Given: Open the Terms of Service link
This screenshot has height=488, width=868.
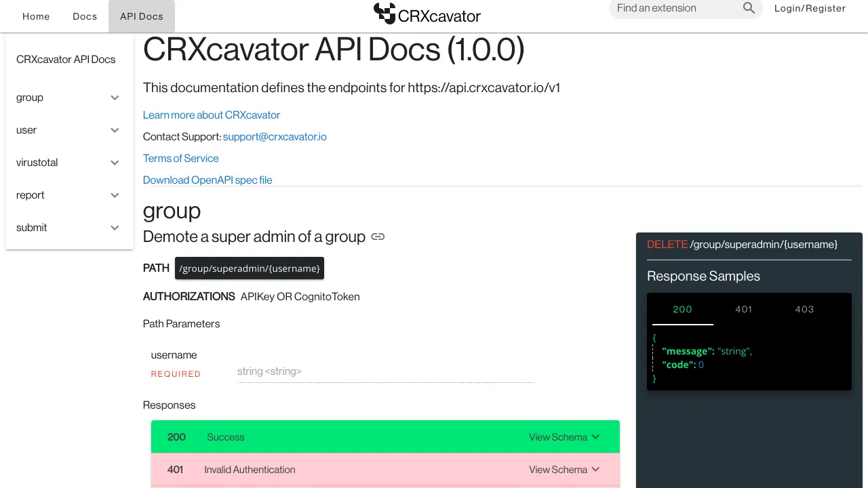Looking at the screenshot, I should point(181,159).
